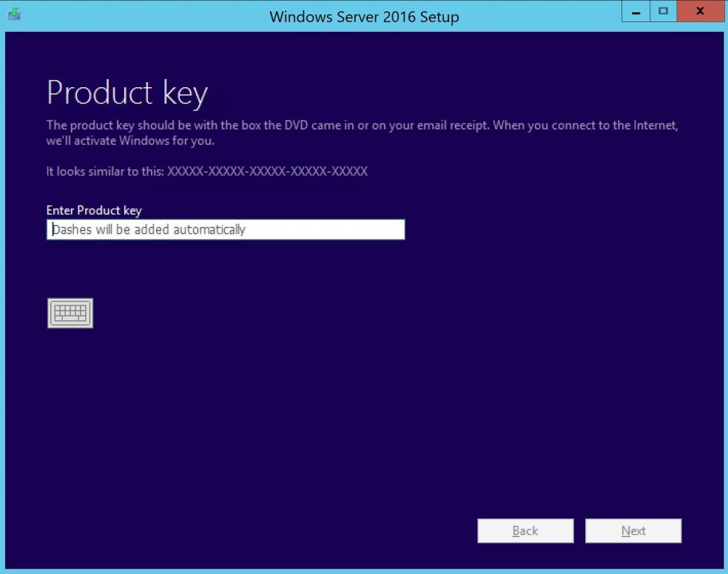728x574 pixels.
Task: Minimize the setup window
Action: 635,11
